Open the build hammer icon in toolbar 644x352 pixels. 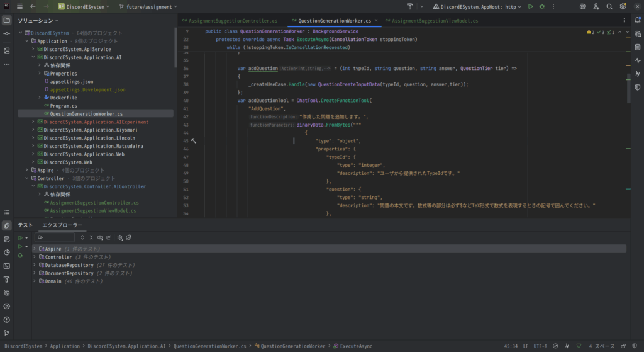click(410, 6)
